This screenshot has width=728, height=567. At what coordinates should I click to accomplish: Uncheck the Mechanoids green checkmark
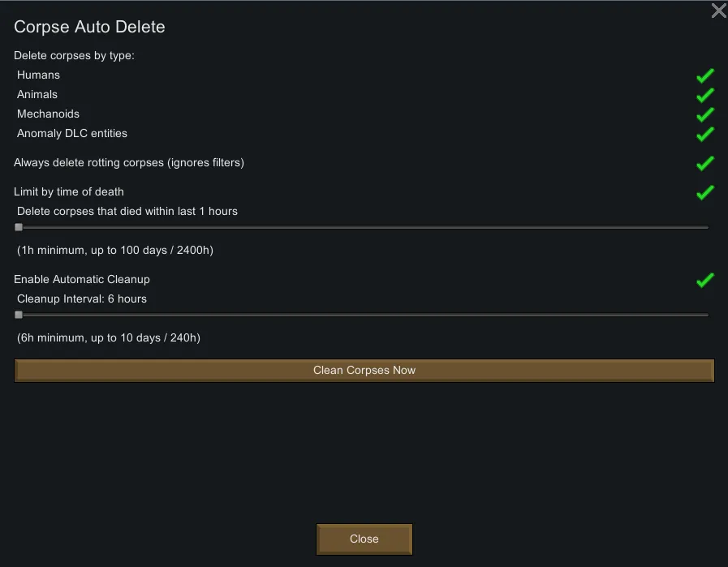point(704,114)
